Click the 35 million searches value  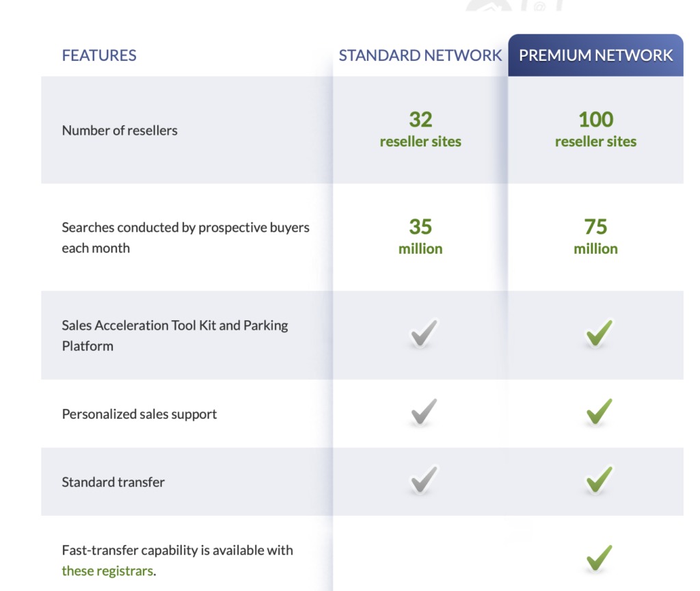point(420,237)
